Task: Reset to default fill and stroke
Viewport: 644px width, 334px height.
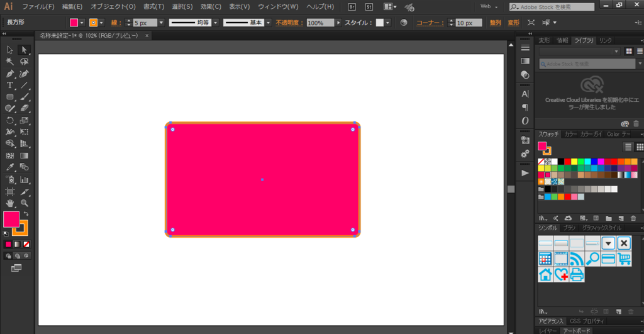Action: click(x=6, y=234)
